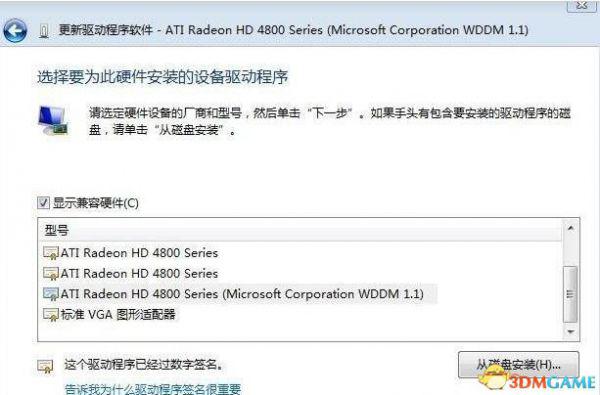Toggle the 显示兼容硬件(C) checkbox
The height and width of the screenshot is (395, 600).
[43, 202]
